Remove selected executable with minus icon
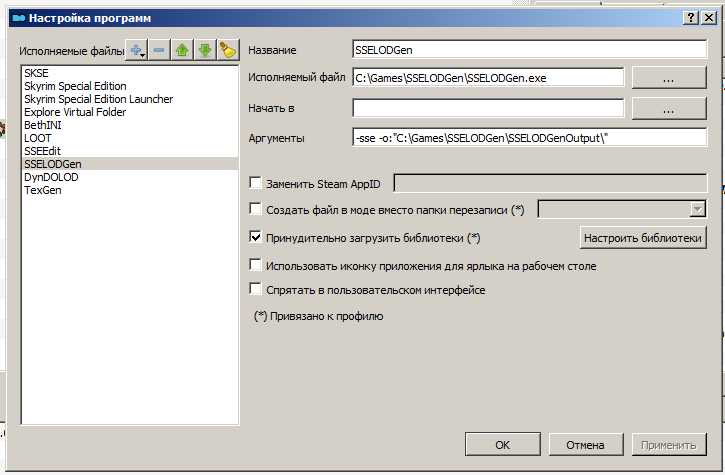The image size is (725, 475). pyautogui.click(x=159, y=50)
